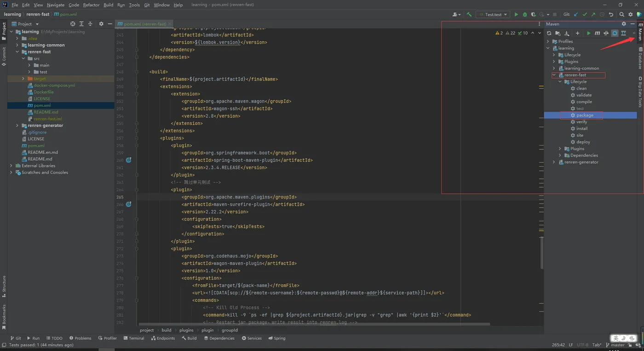Open Project panel options gear
Viewport: 644px width, 351px height.
pyautogui.click(x=101, y=24)
